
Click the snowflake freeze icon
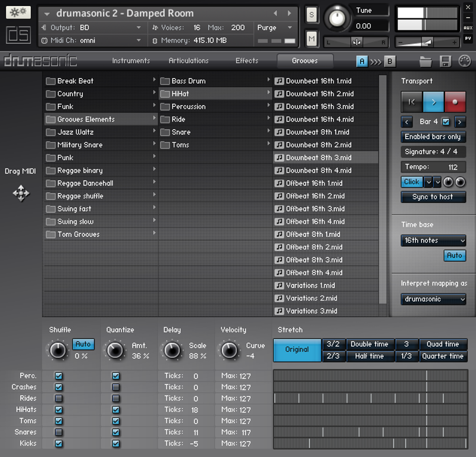(x=18, y=12)
